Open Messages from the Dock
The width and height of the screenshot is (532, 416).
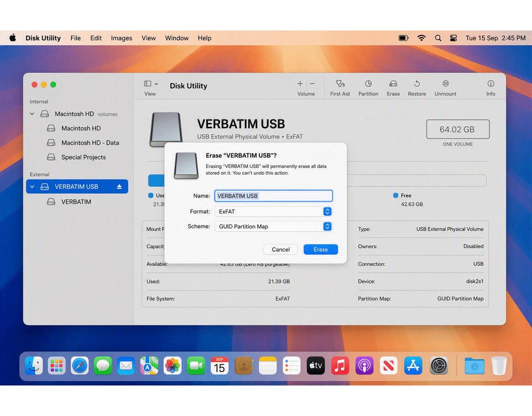[x=103, y=366]
